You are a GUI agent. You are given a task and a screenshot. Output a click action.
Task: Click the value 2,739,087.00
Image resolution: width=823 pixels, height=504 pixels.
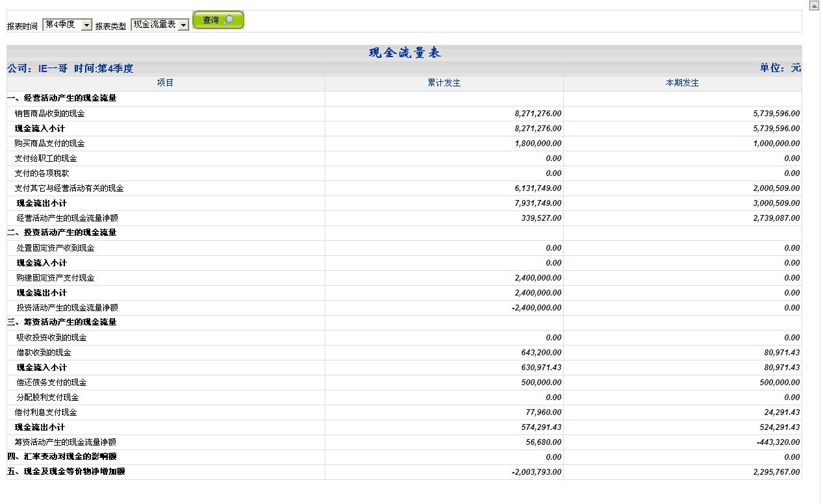tap(776, 218)
